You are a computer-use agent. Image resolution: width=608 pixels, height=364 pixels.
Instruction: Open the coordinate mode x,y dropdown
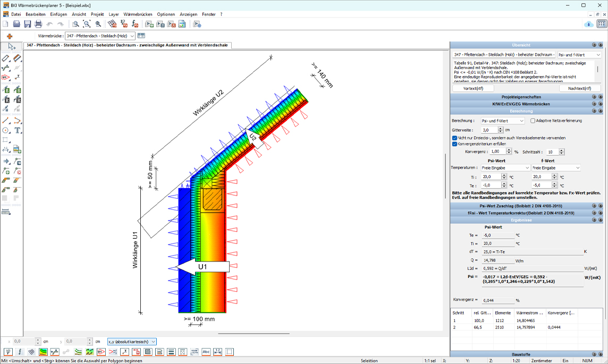[132, 342]
